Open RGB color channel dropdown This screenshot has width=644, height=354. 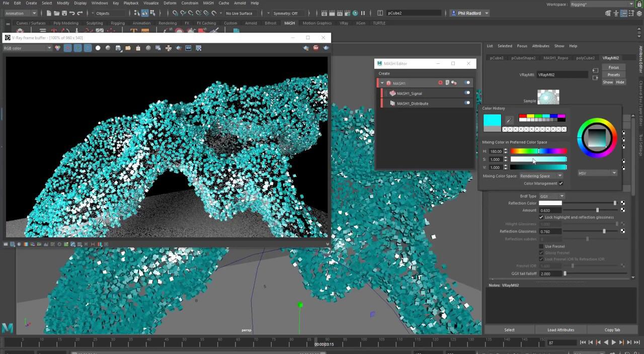coord(27,48)
